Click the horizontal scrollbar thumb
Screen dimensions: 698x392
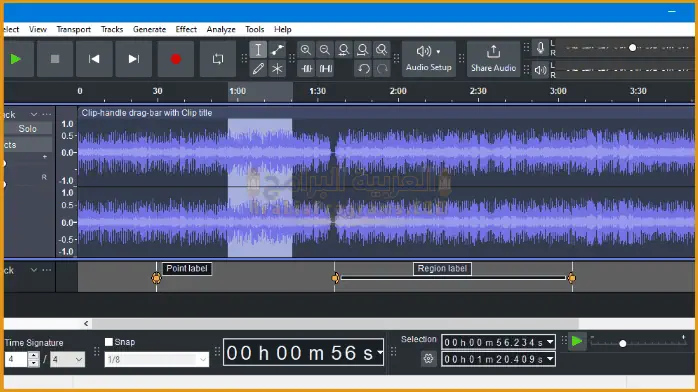click(x=335, y=323)
